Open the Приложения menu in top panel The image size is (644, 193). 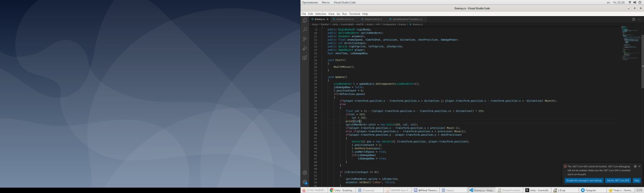(309, 3)
